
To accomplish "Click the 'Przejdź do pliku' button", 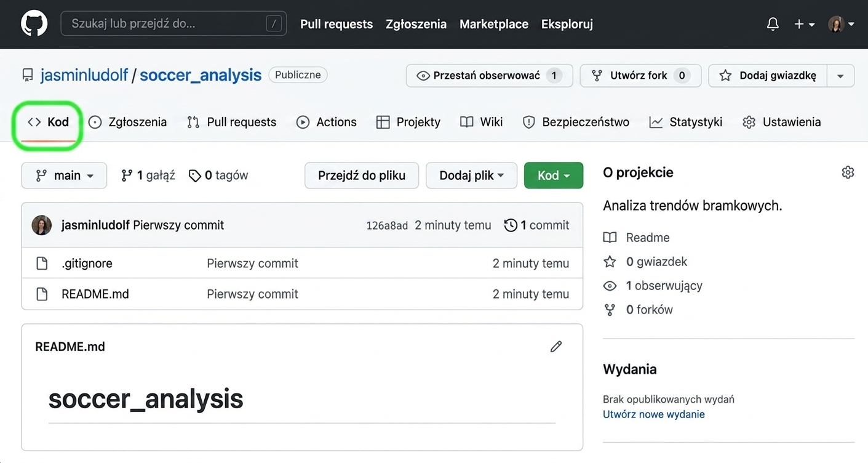I will [362, 175].
